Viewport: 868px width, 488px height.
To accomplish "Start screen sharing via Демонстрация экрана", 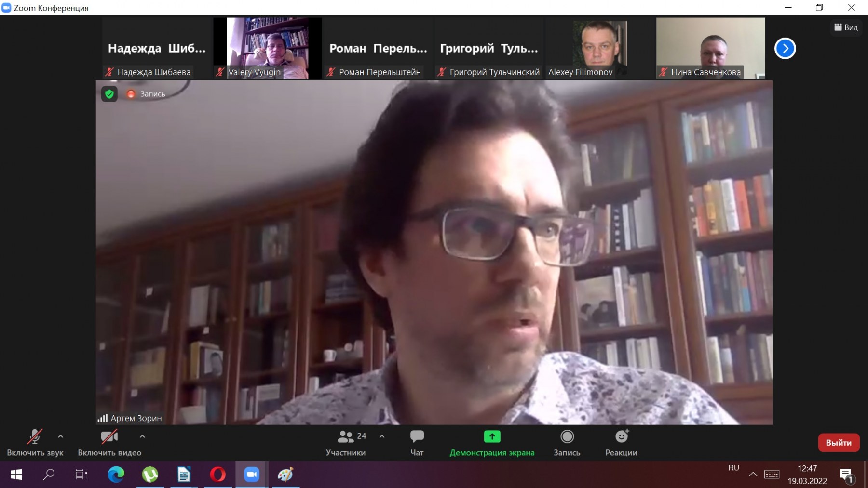I will 492,443.
